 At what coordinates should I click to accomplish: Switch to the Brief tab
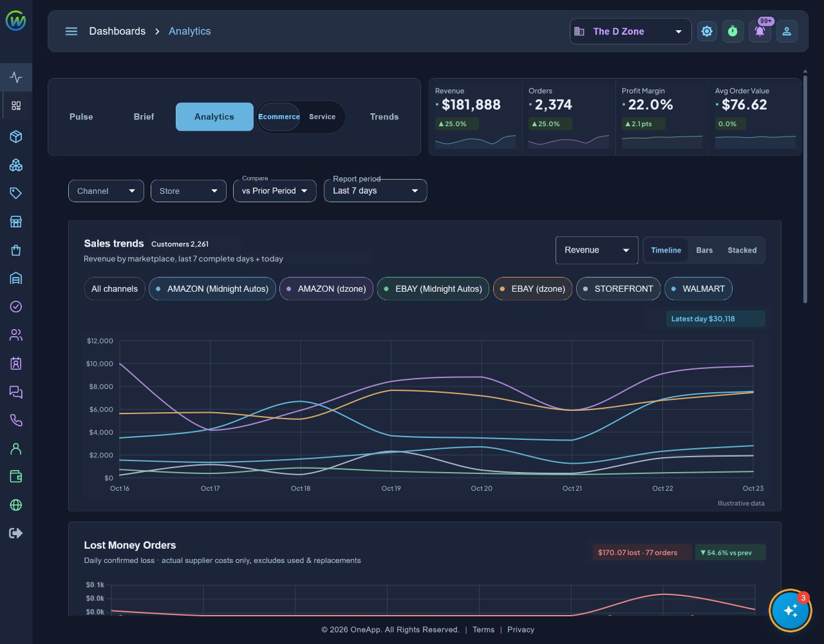(144, 117)
